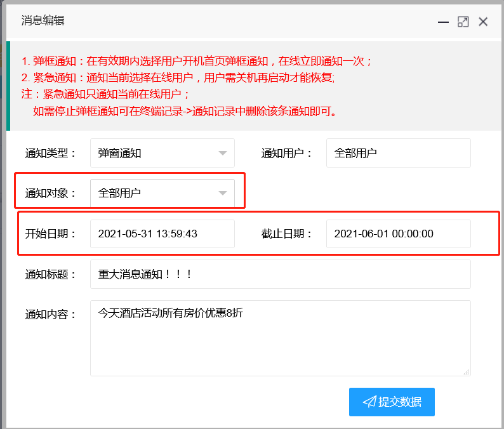This screenshot has width=504, height=429.
Task: Focus the 截止日期 date field
Action: (398, 234)
